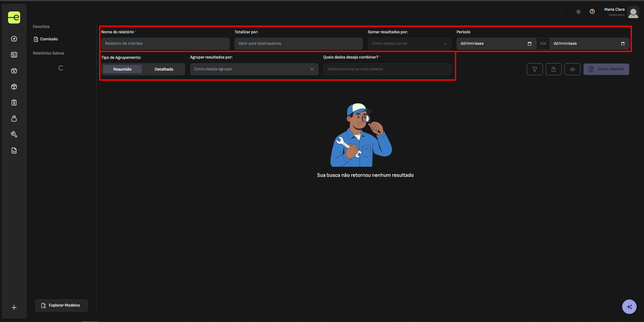The height and width of the screenshot is (322, 644).
Task: Open the dashboard gauge icon in sidebar
Action: [x=14, y=39]
